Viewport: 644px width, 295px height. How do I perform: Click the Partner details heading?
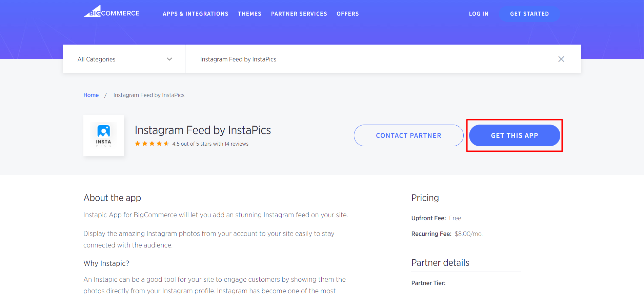(x=440, y=262)
